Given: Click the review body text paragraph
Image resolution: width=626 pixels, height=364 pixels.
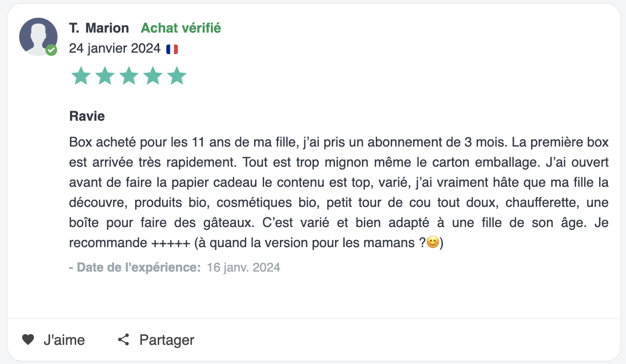Looking at the screenshot, I should [x=339, y=193].
